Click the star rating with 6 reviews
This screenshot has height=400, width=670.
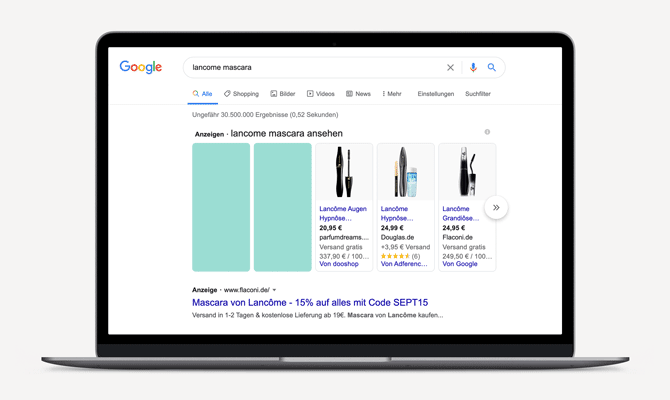click(400, 256)
